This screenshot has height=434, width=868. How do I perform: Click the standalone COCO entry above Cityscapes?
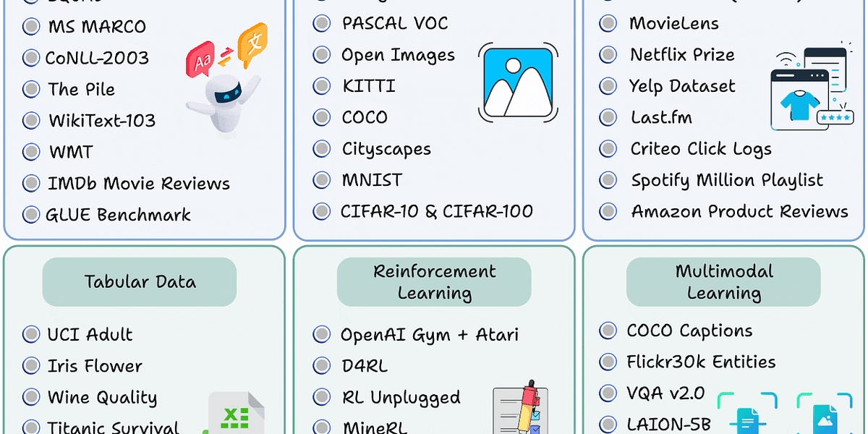click(x=365, y=117)
